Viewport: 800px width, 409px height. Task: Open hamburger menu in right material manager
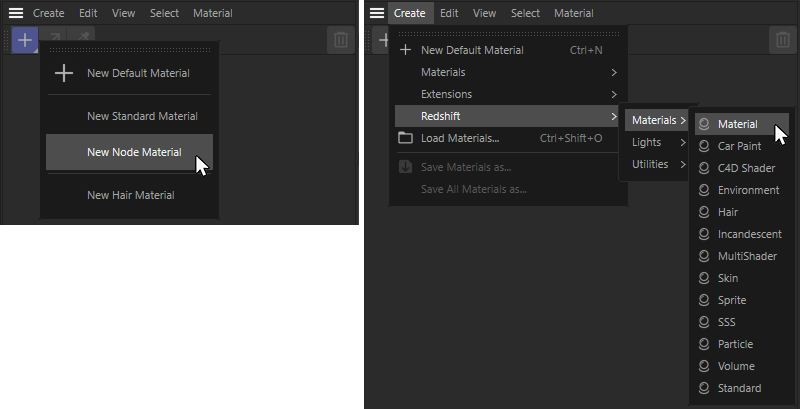pos(377,13)
